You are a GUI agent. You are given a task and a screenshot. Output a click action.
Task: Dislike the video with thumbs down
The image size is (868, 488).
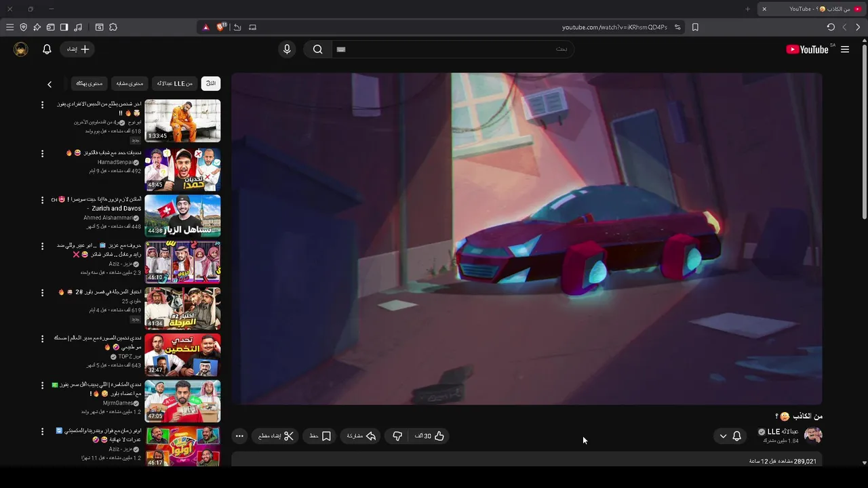[397, 436]
